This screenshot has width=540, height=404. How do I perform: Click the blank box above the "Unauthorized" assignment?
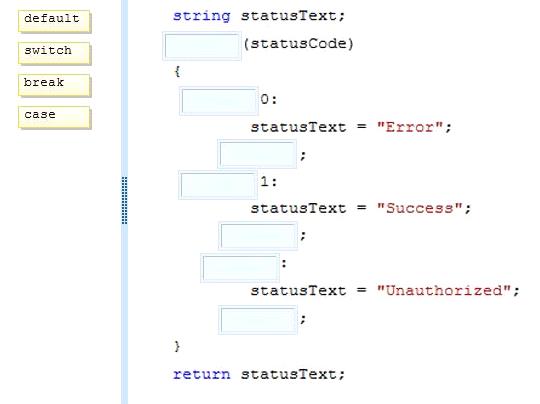(240, 268)
